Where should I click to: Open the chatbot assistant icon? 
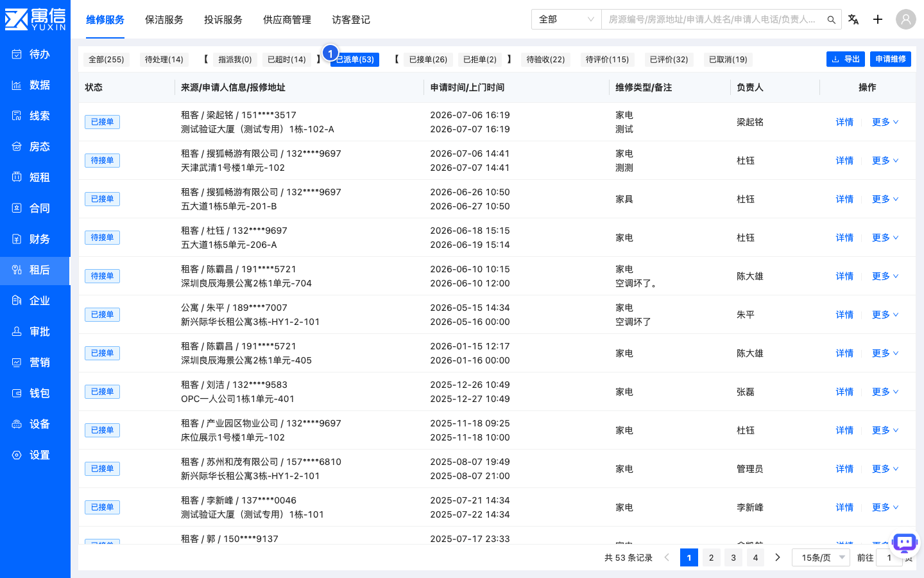tap(905, 543)
